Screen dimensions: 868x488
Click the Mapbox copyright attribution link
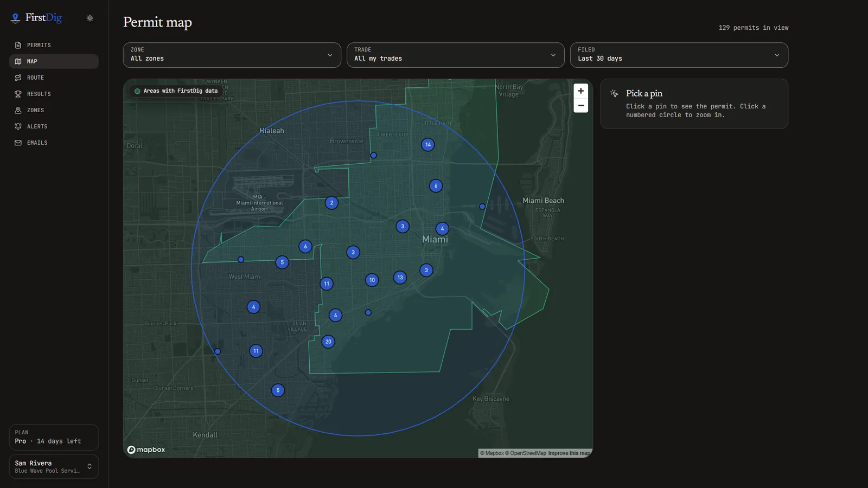click(492, 453)
